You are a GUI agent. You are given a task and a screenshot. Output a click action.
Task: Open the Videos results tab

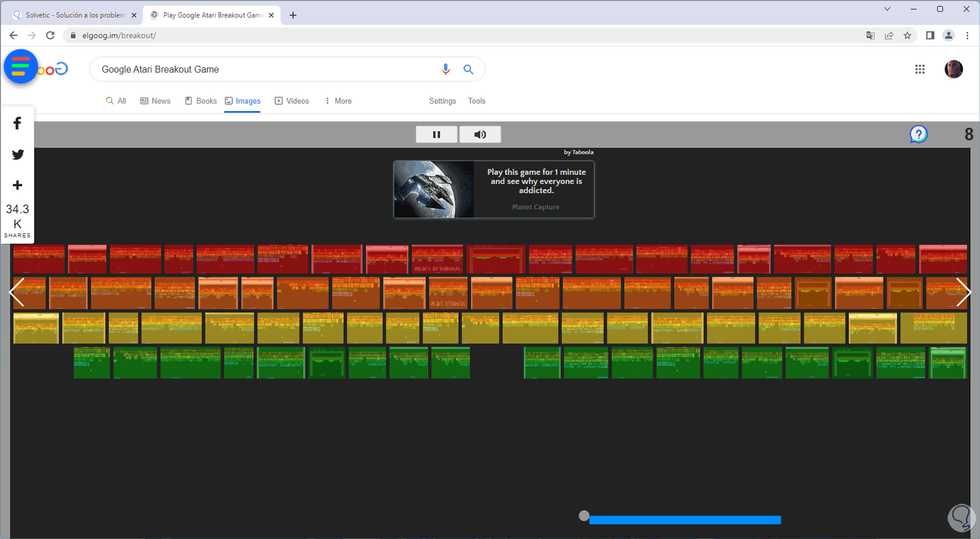(x=292, y=101)
